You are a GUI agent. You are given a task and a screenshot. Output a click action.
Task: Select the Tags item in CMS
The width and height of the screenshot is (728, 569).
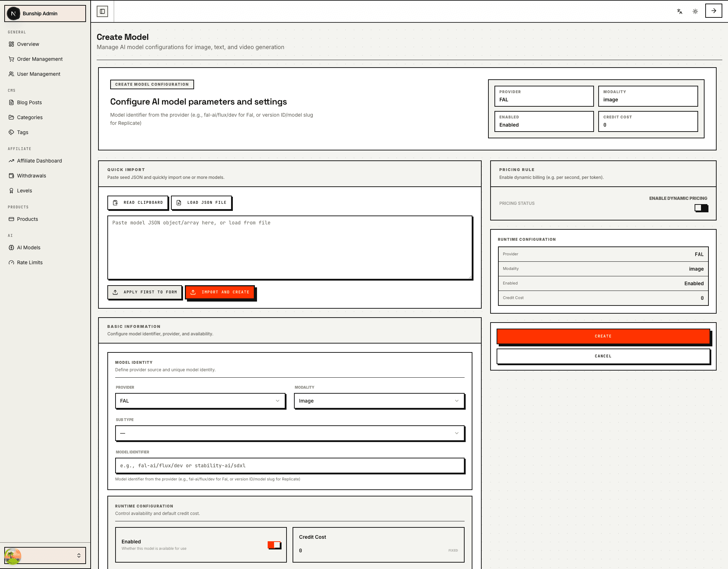coord(23,132)
